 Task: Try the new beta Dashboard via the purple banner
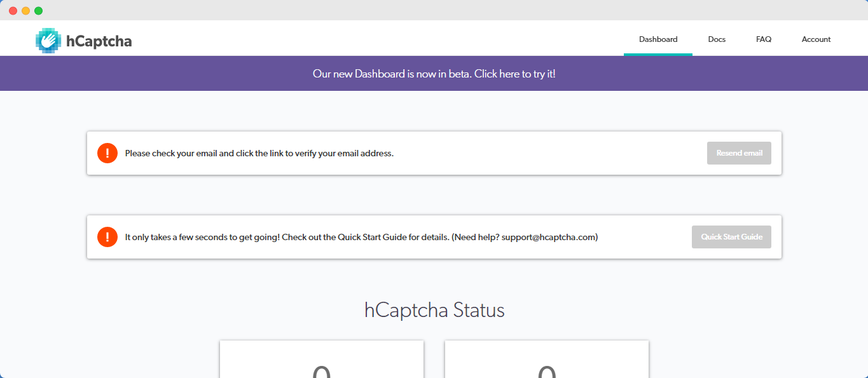point(434,74)
